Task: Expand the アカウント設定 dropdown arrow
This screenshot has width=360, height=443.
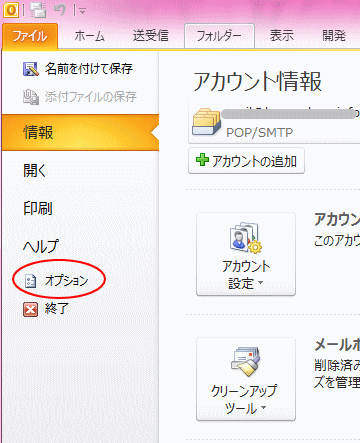Action: pyautogui.click(x=261, y=283)
